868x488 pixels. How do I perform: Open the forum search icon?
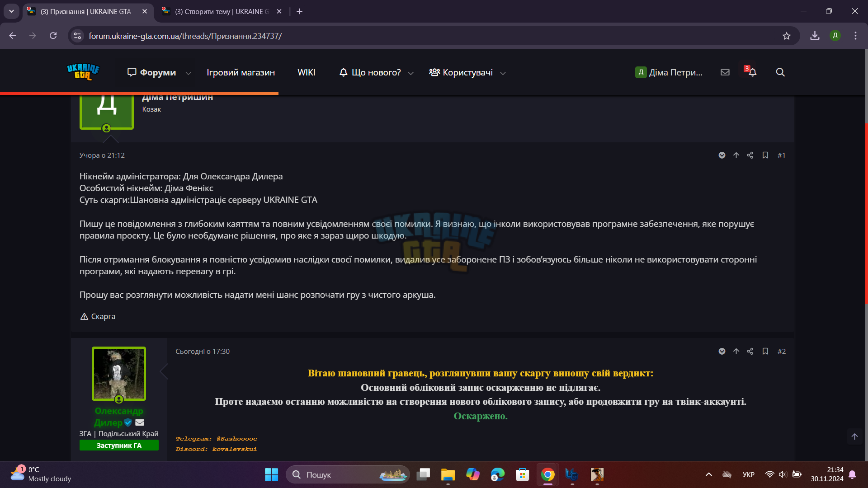pos(780,72)
